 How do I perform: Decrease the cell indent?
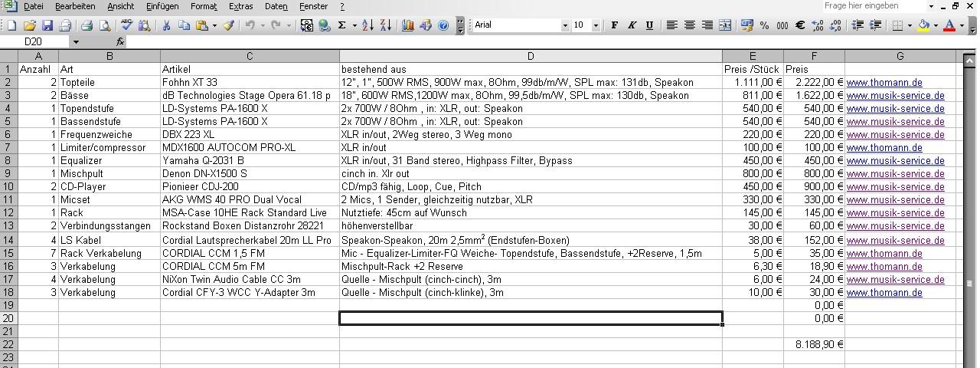857,25
